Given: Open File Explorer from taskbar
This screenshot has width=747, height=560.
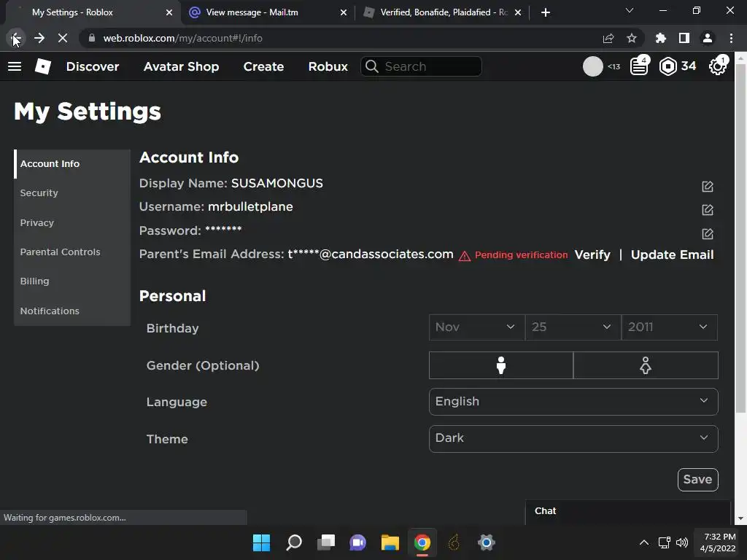Looking at the screenshot, I should pyautogui.click(x=390, y=542).
